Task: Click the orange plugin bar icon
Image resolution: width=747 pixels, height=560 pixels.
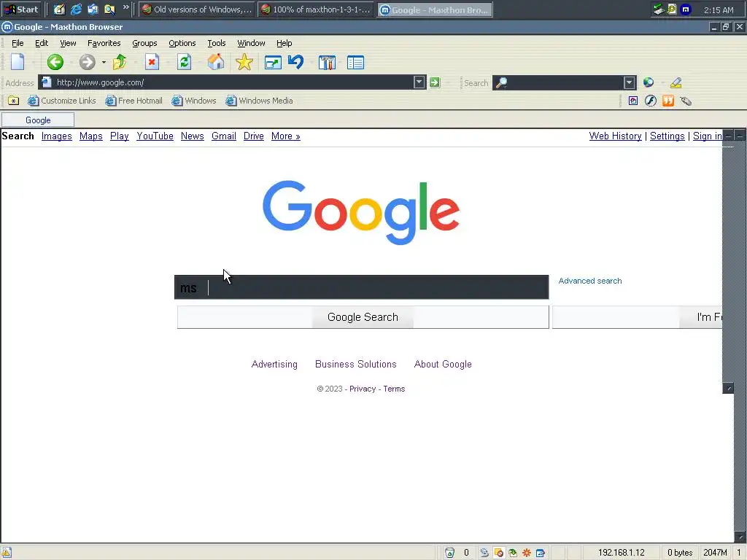Action: 668,101
